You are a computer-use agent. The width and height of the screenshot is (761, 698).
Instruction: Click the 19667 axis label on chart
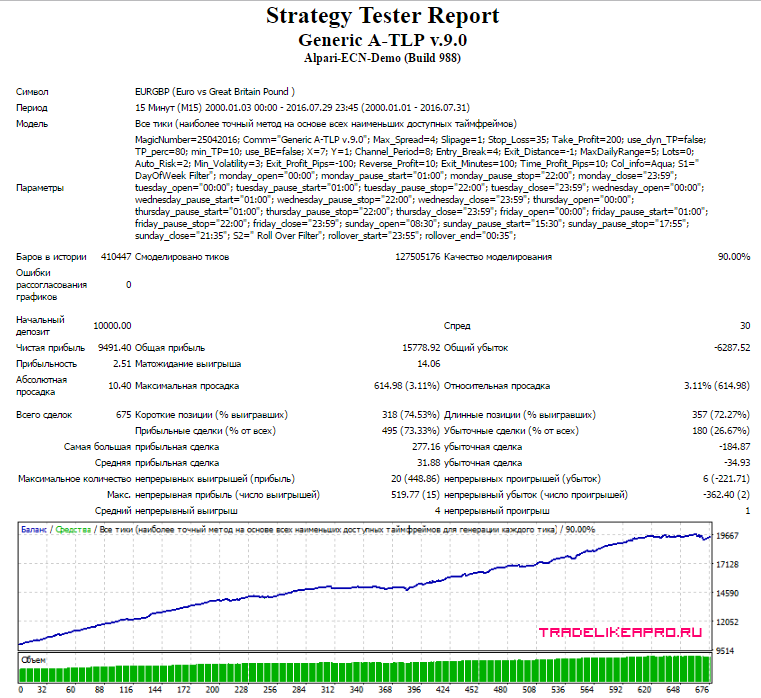click(728, 536)
